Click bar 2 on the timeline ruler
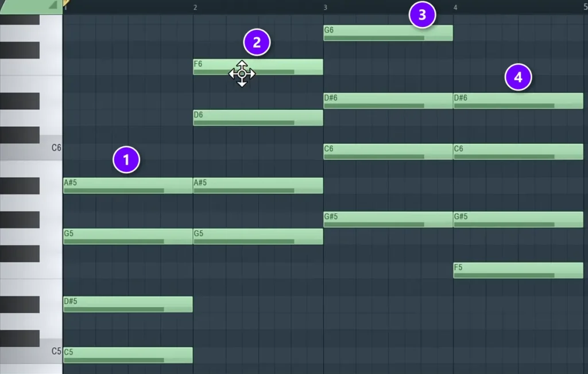The image size is (588, 374). pos(195,7)
